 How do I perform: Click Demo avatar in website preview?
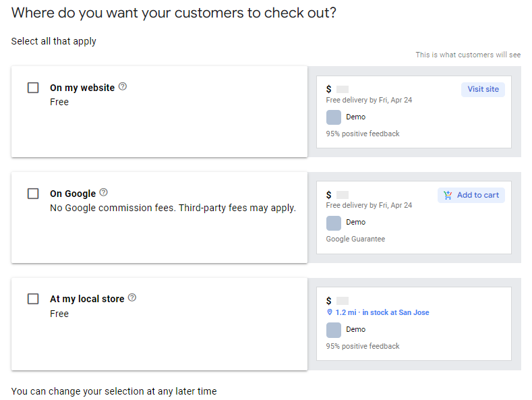pos(334,117)
